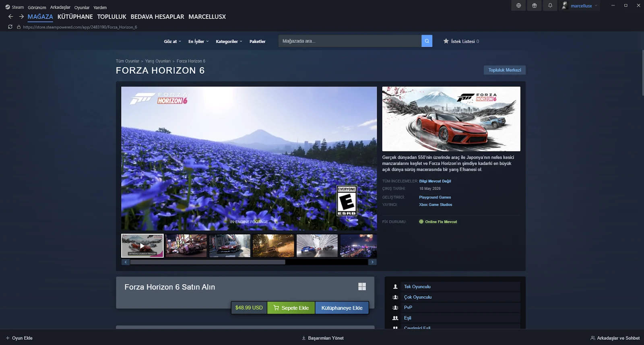Click the Tek Oyunculu feature link

pos(417,287)
